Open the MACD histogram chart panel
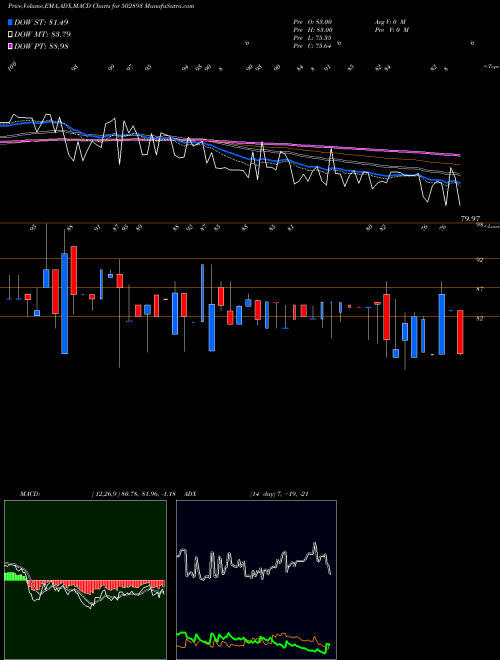This screenshot has height=660, width=500. pos(85,580)
